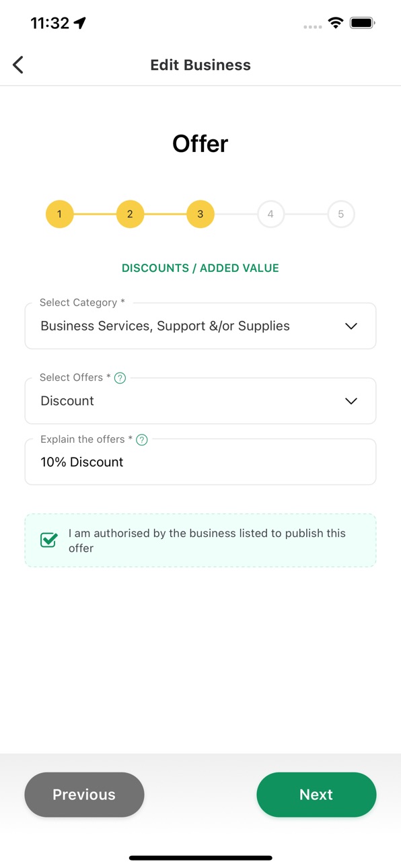The width and height of the screenshot is (401, 868).
Task: Tap the authorisation statement text
Action: pyautogui.click(x=207, y=540)
